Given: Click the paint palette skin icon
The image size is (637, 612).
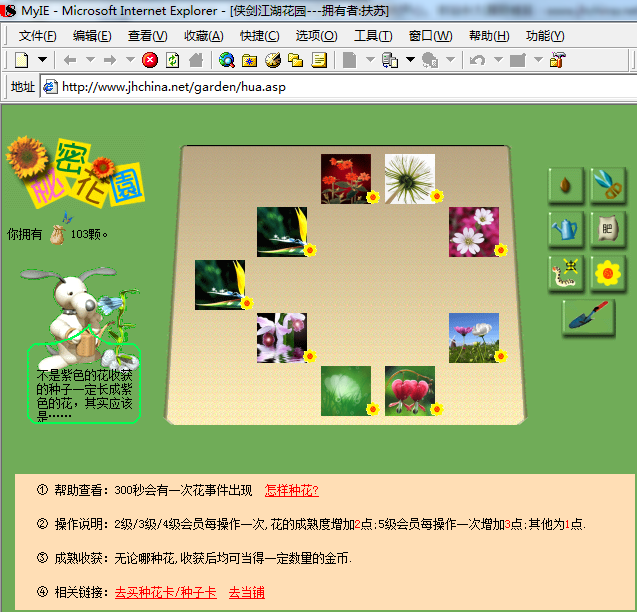Looking at the screenshot, I should 273,60.
